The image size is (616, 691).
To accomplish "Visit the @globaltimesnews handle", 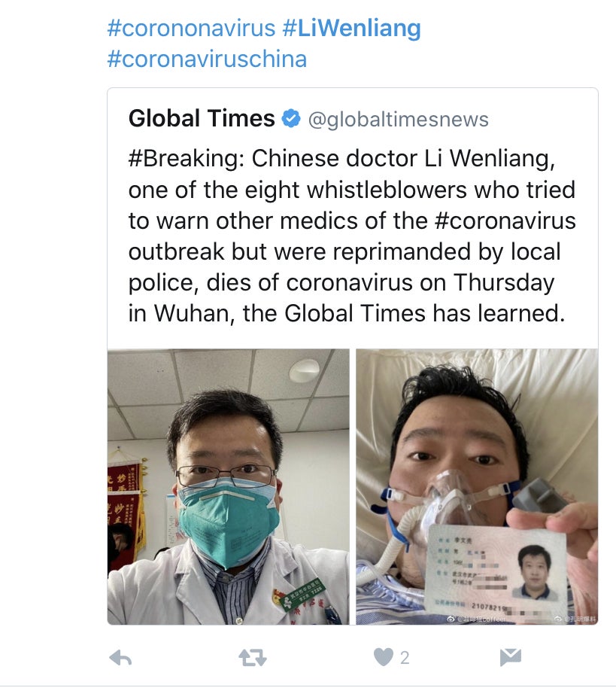I will click(x=399, y=120).
